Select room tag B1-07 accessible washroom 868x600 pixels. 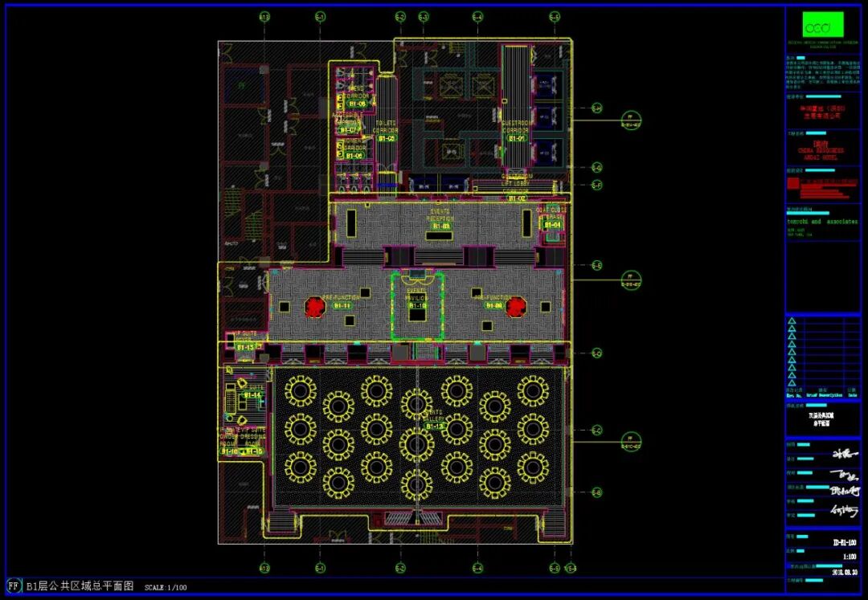(x=348, y=130)
